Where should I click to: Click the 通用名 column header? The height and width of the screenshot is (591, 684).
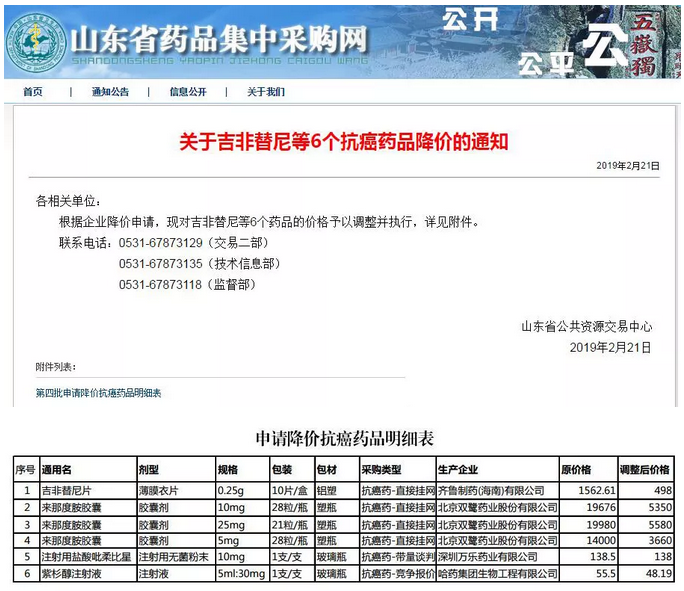coord(89,469)
